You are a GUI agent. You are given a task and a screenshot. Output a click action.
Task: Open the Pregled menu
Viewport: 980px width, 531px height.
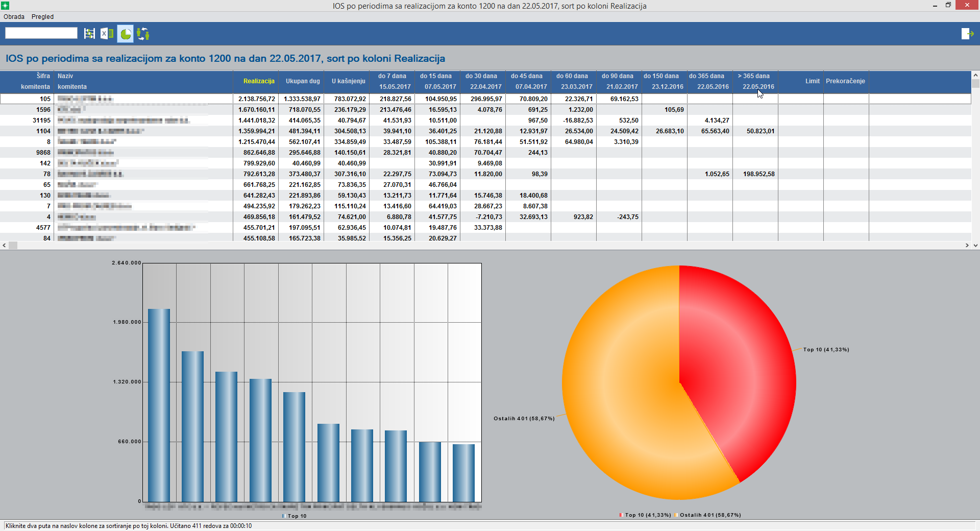[42, 17]
